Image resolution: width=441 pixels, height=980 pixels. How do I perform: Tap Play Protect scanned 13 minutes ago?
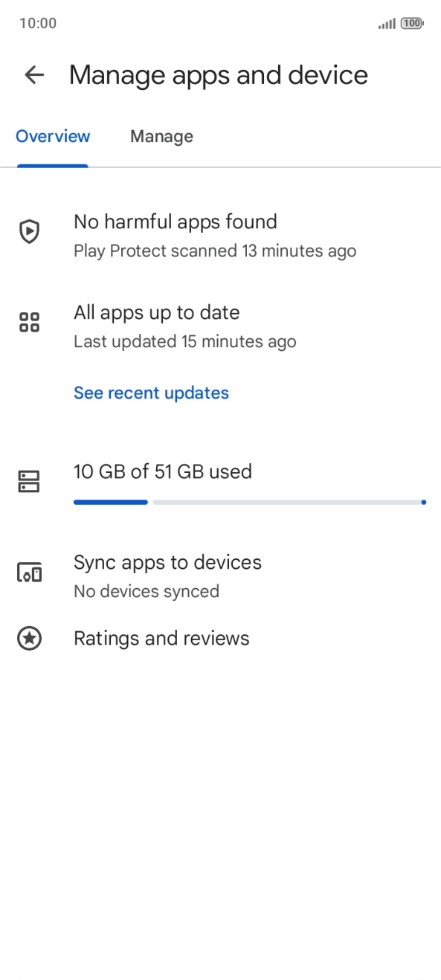(215, 251)
